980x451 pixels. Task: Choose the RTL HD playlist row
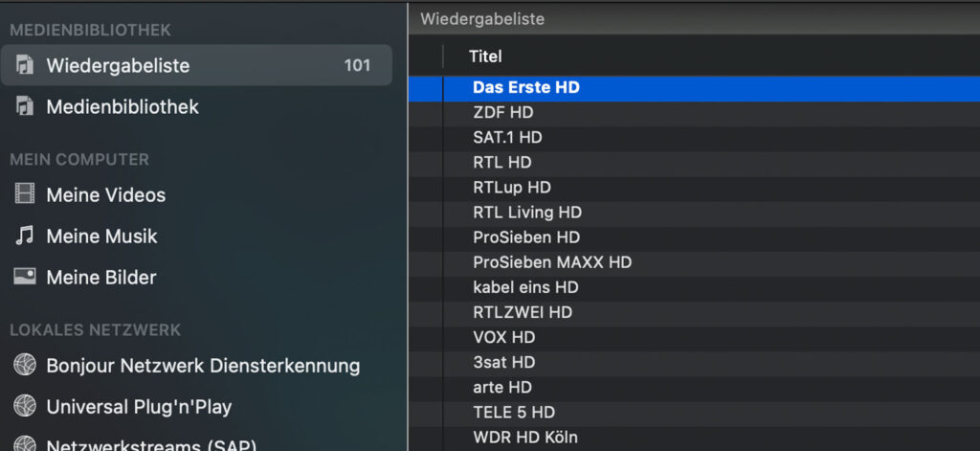point(501,163)
